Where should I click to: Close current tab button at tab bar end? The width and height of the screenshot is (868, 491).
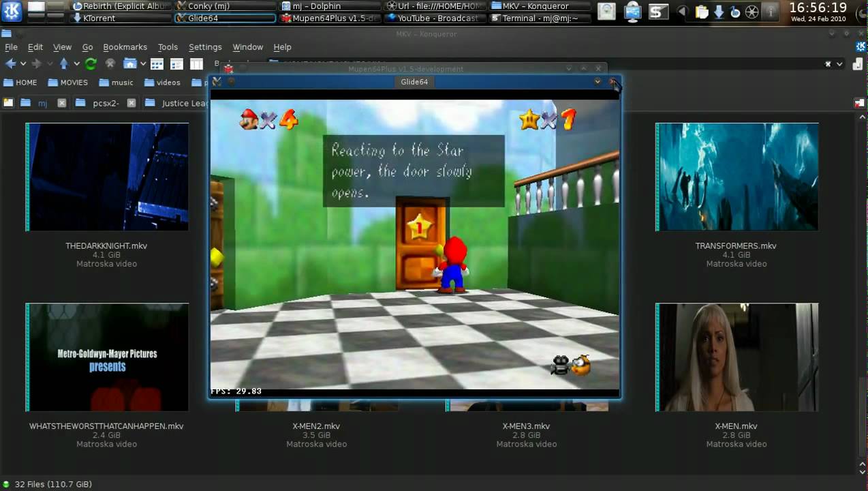(x=859, y=104)
